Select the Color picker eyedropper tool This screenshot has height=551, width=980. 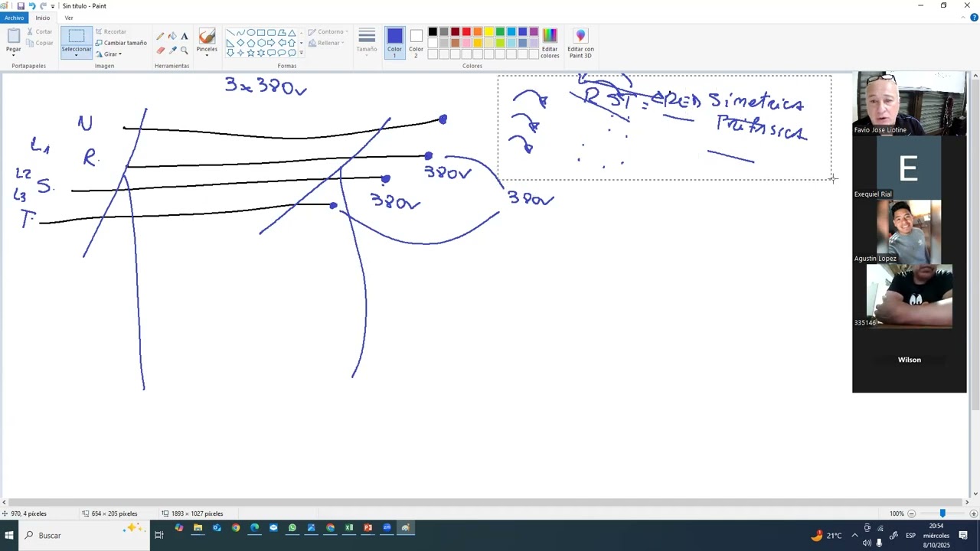(x=172, y=50)
